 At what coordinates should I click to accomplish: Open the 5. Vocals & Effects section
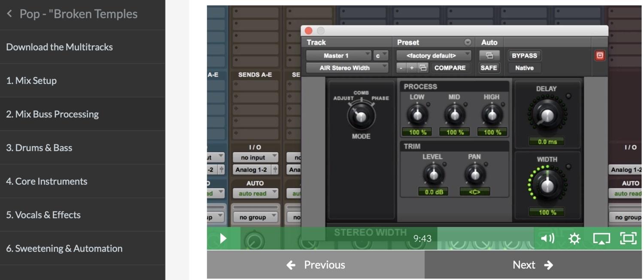click(82, 214)
